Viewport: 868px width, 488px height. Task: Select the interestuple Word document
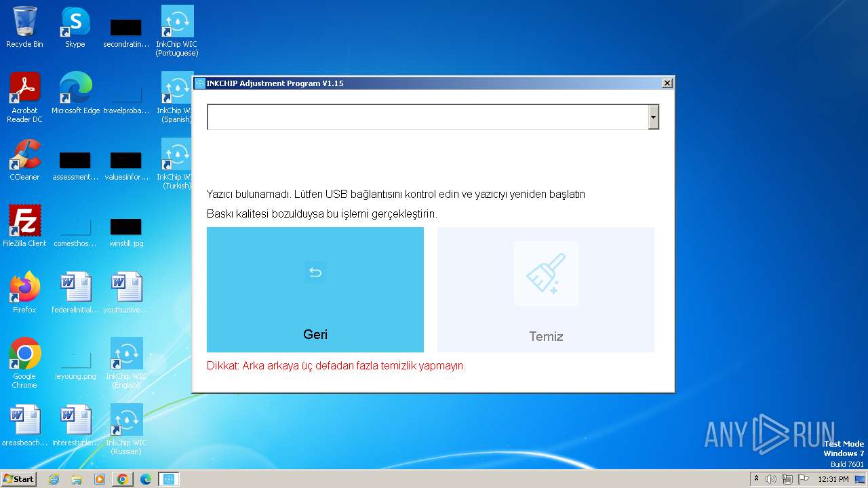coord(75,426)
